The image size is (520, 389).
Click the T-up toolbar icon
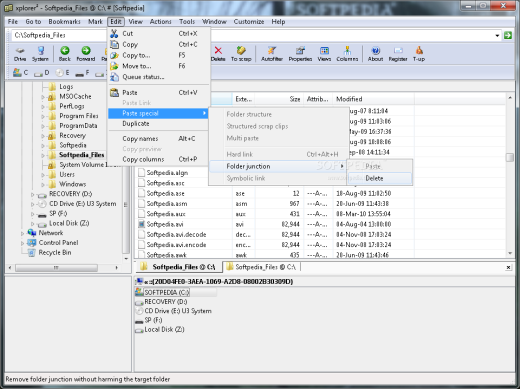coord(419,54)
